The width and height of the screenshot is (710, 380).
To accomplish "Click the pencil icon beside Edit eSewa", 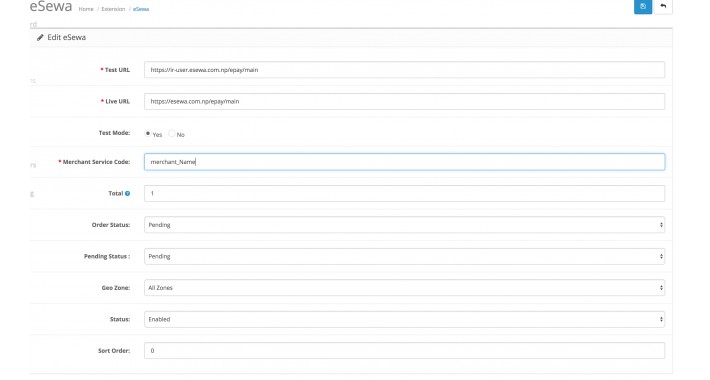I will click(40, 38).
